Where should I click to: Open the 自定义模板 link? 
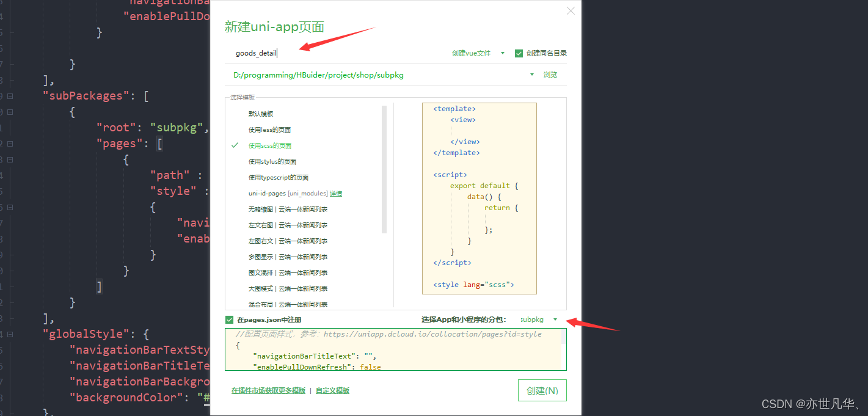point(332,390)
